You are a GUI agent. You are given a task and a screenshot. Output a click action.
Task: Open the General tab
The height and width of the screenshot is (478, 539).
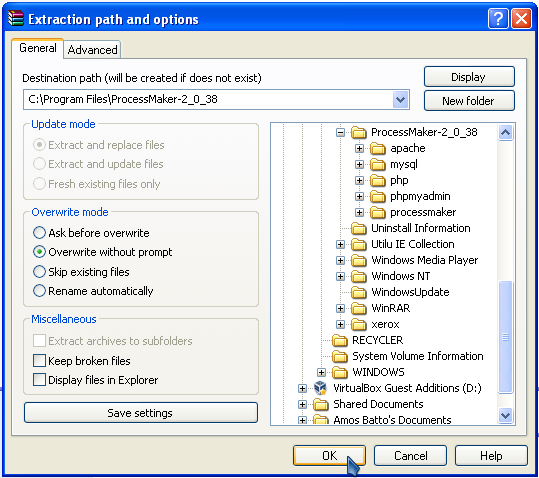[x=37, y=48]
